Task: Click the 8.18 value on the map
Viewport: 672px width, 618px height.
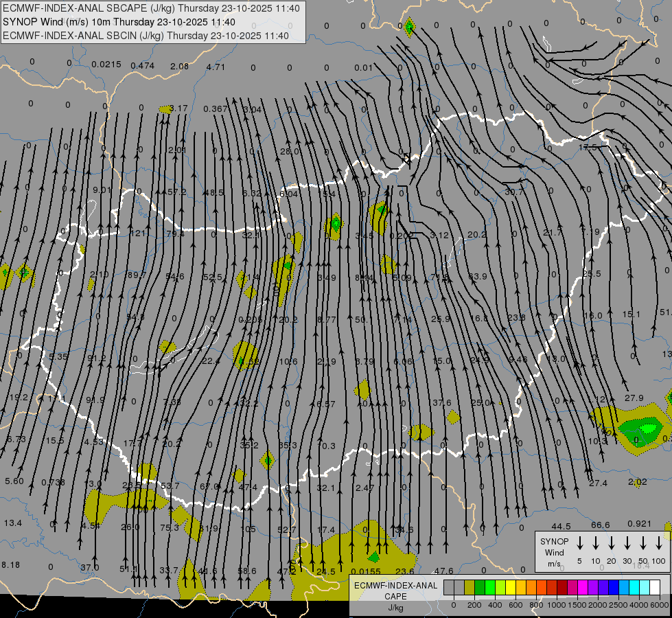Action: click(x=11, y=565)
